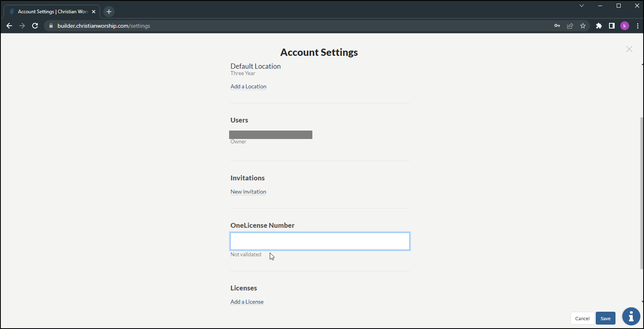This screenshot has height=329, width=644.
Task: Reload the Account Settings page
Action: 35,26
